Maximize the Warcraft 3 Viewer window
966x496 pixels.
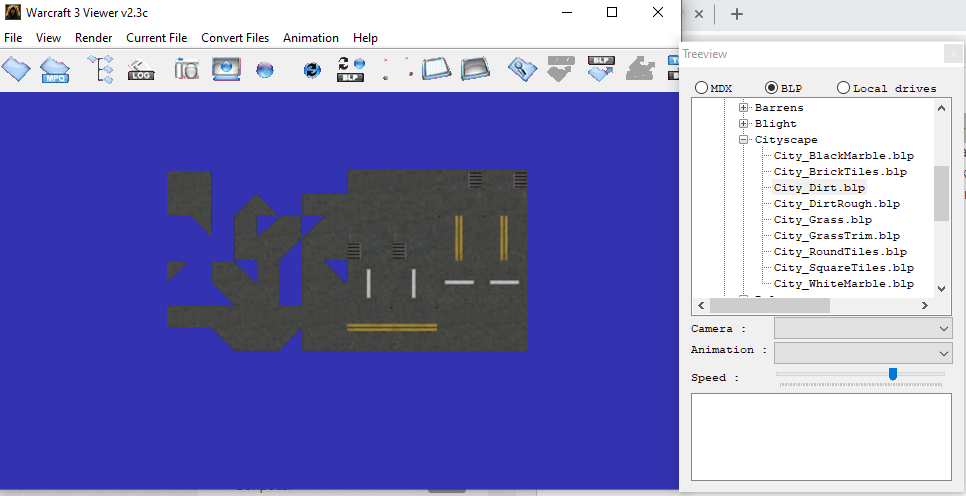(612, 12)
